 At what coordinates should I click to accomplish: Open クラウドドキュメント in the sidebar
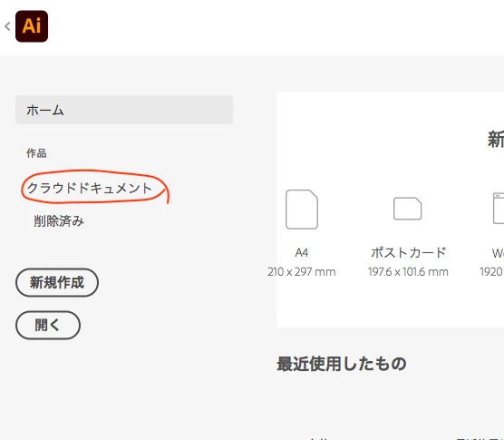coord(90,188)
